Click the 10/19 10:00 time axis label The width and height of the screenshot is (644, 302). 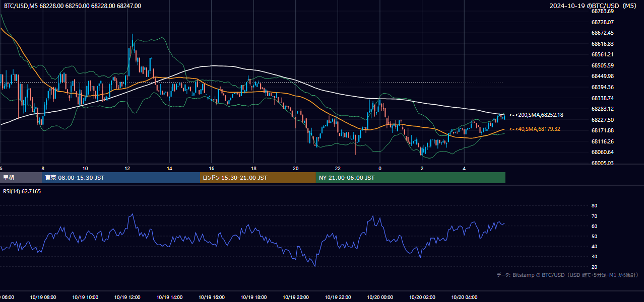[85, 297]
